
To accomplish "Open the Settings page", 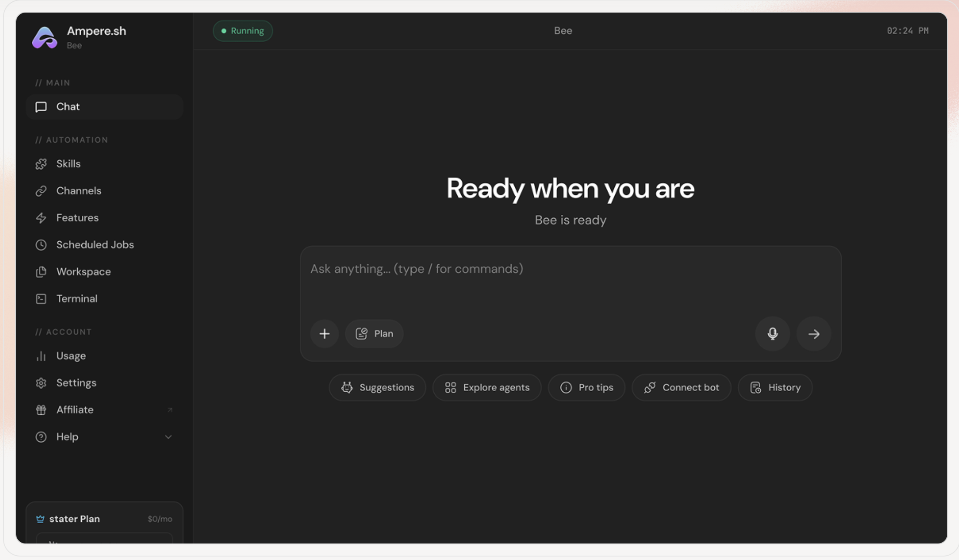I will coord(76,383).
